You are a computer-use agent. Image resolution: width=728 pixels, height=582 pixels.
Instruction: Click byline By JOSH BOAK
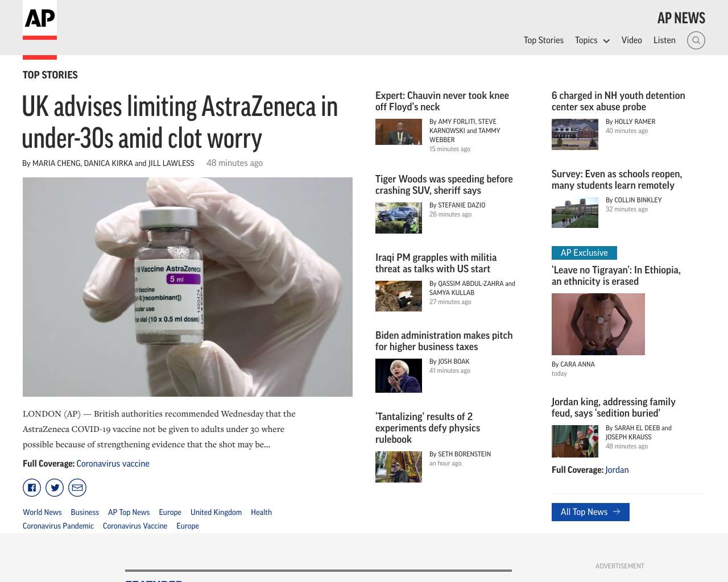[449, 361]
